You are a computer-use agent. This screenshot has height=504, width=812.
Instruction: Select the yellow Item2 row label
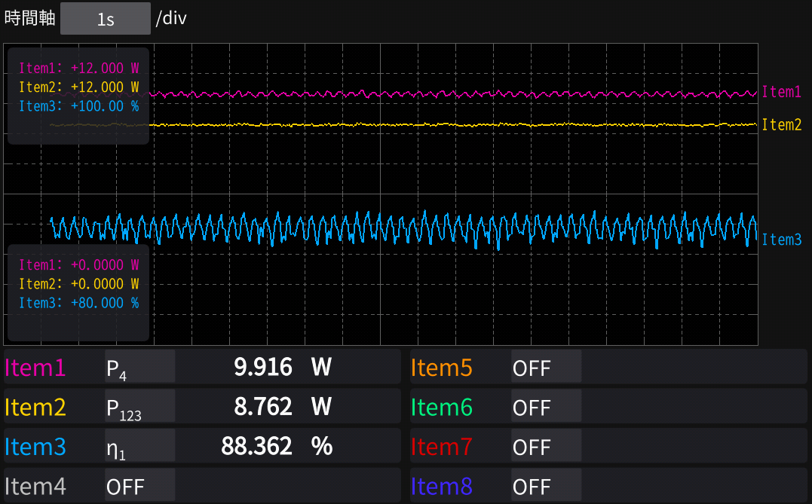pyautogui.click(x=35, y=408)
